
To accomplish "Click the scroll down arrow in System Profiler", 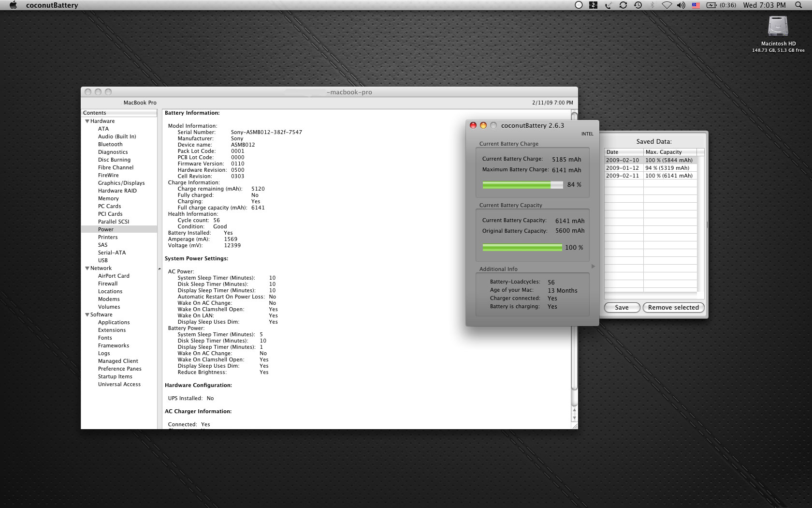I will [x=574, y=418].
